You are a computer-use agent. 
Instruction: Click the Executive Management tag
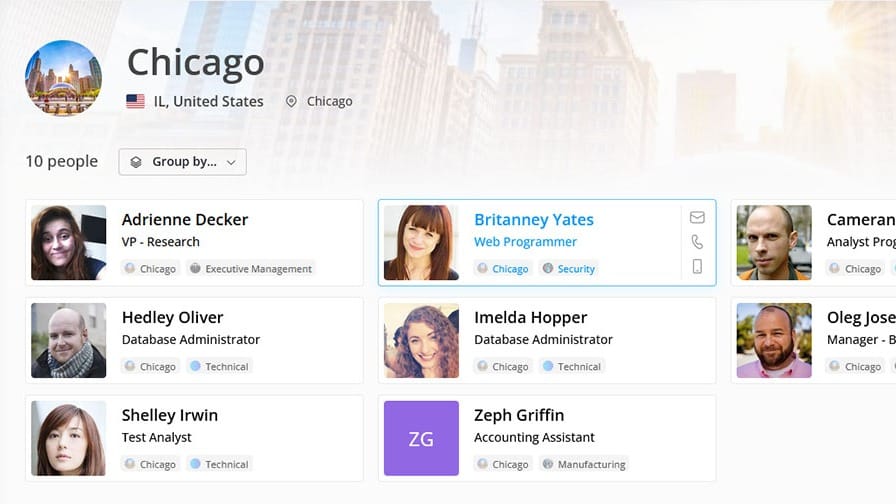pyautogui.click(x=251, y=269)
